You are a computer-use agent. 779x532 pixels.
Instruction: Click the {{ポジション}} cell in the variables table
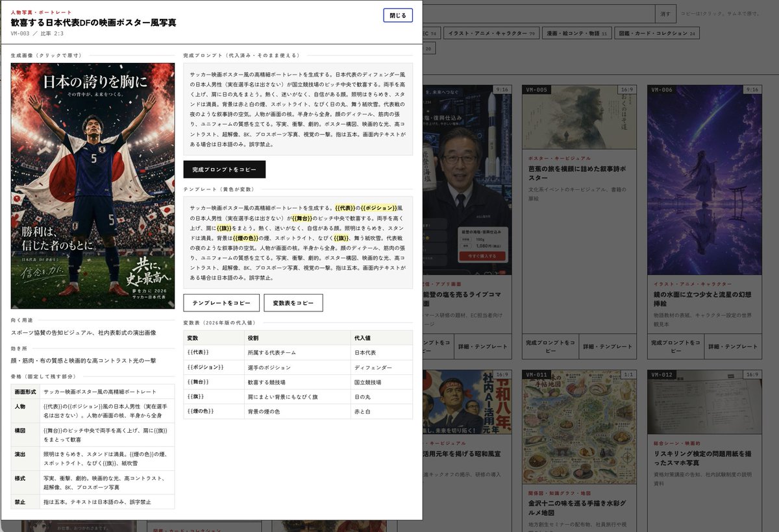point(213,367)
